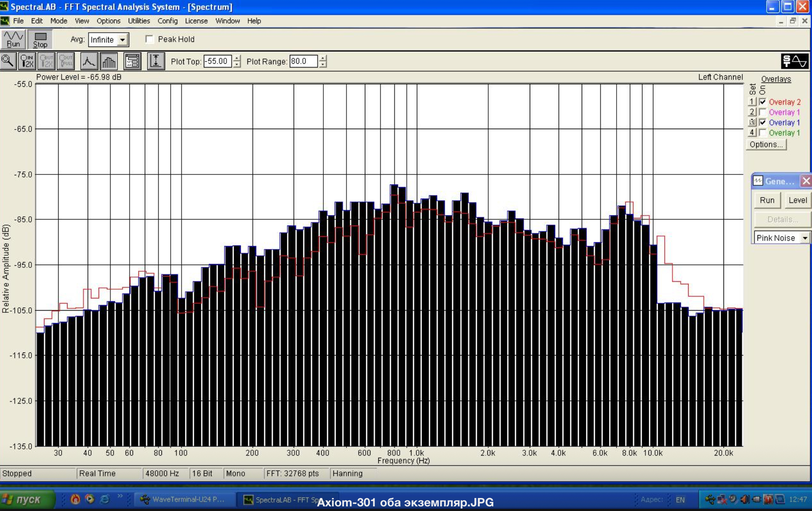Expand the Pink Noise generator dropdown

(x=805, y=238)
